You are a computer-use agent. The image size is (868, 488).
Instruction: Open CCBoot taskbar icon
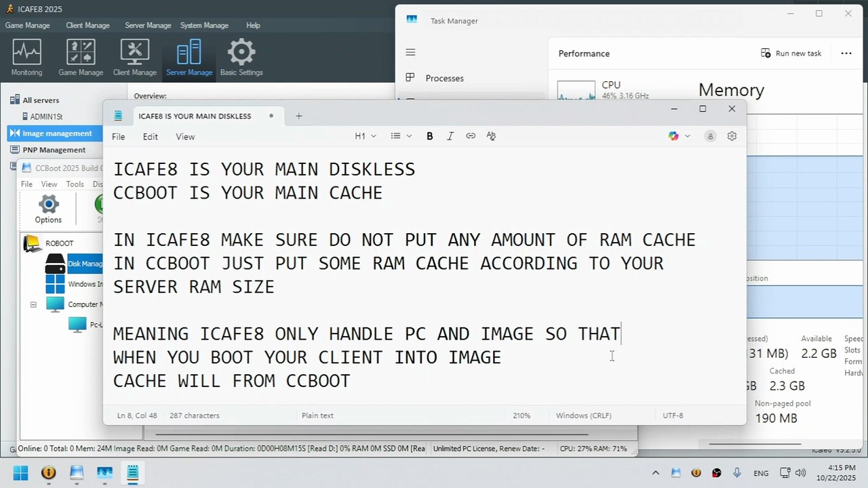pos(76,472)
